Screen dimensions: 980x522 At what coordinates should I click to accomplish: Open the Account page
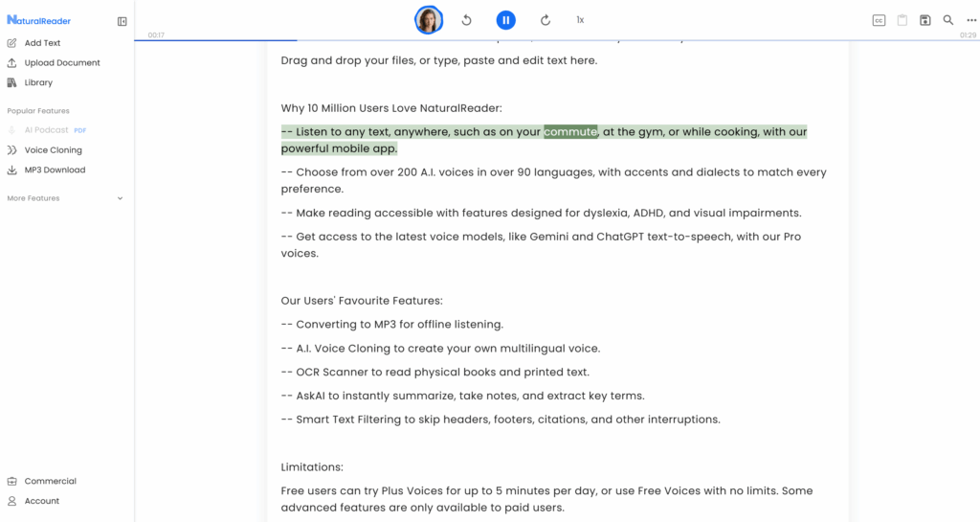[x=42, y=501]
